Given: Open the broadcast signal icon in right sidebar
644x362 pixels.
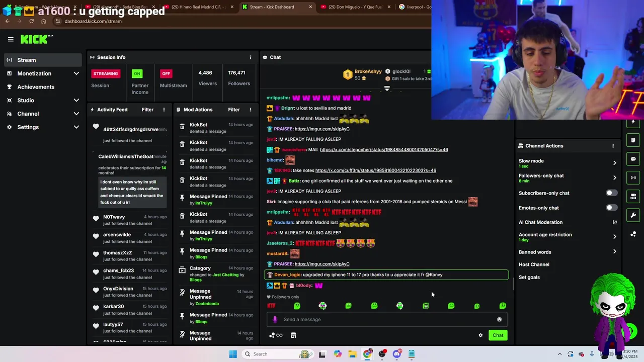Looking at the screenshot, I should (633, 177).
